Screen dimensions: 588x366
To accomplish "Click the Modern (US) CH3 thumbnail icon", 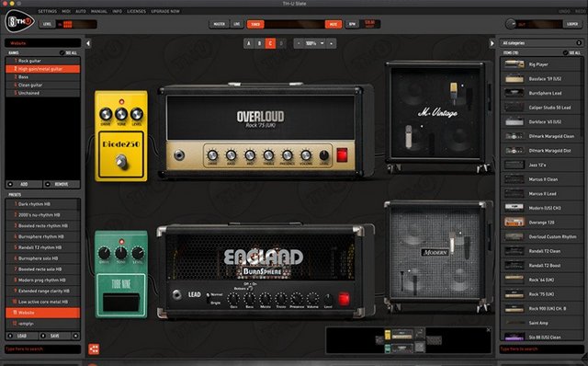I will click(x=514, y=208).
